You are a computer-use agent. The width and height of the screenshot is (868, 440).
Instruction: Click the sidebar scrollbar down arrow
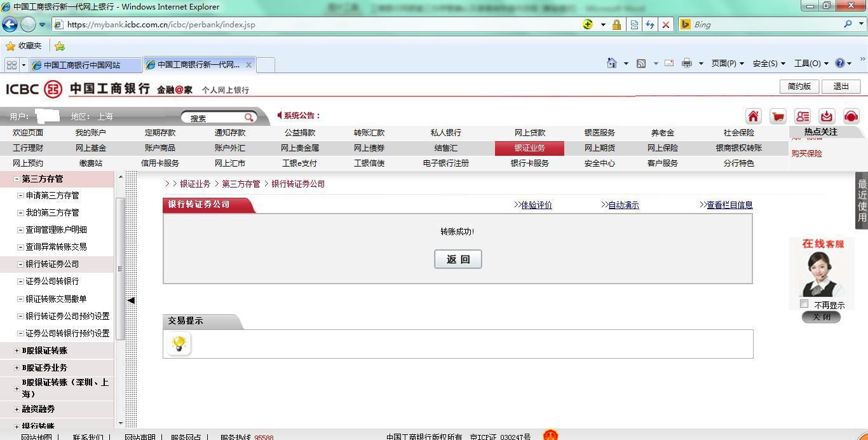[121, 423]
